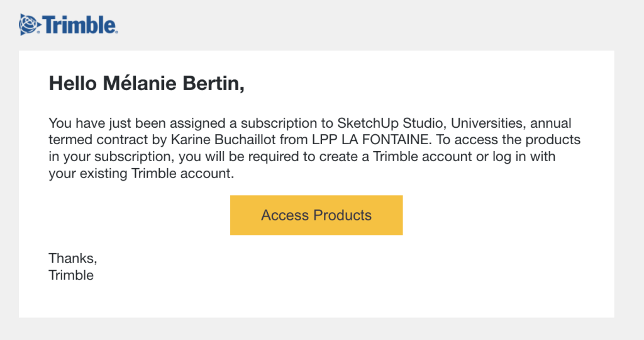Click the "Thanks," closing line
The height and width of the screenshot is (340, 644).
[73, 258]
